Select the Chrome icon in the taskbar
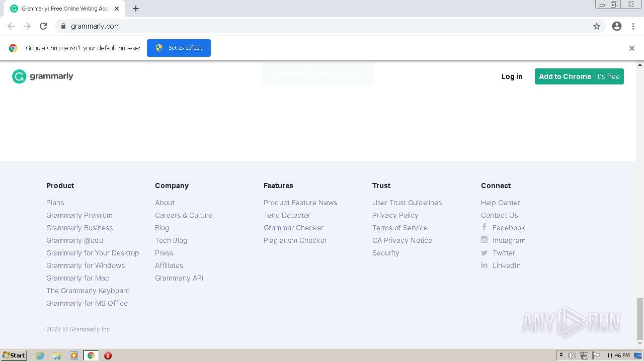Image resolution: width=644 pixels, height=362 pixels. 91,355
